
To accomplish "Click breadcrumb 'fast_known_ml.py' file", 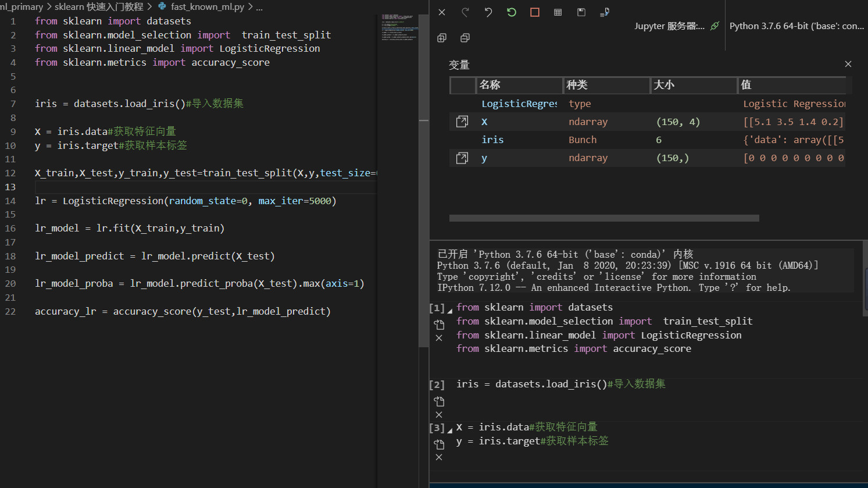I will (x=208, y=7).
